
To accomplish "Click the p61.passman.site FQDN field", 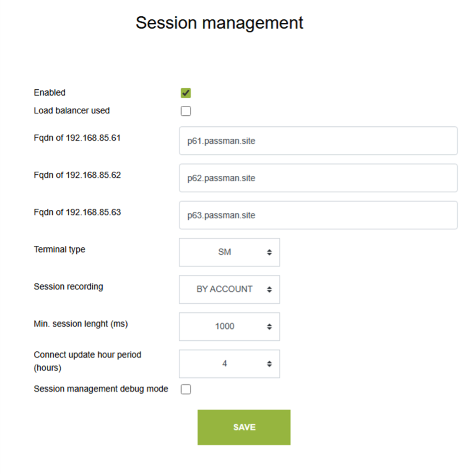I will pos(318,141).
